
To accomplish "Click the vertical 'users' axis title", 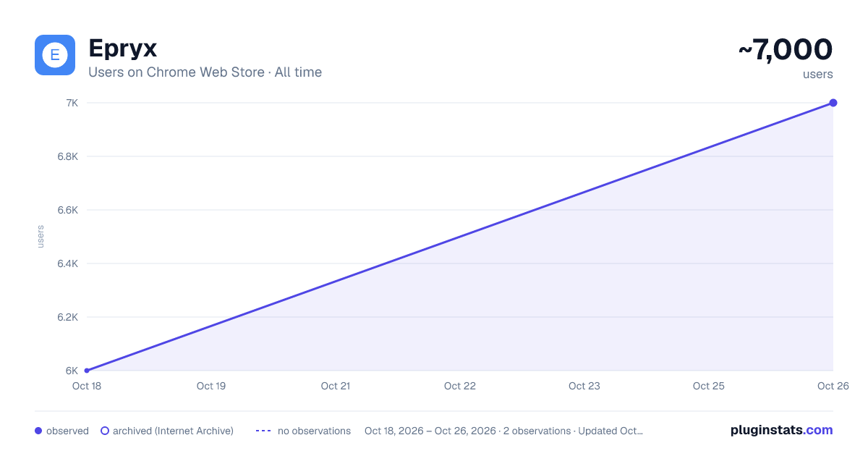I will 41,237.
